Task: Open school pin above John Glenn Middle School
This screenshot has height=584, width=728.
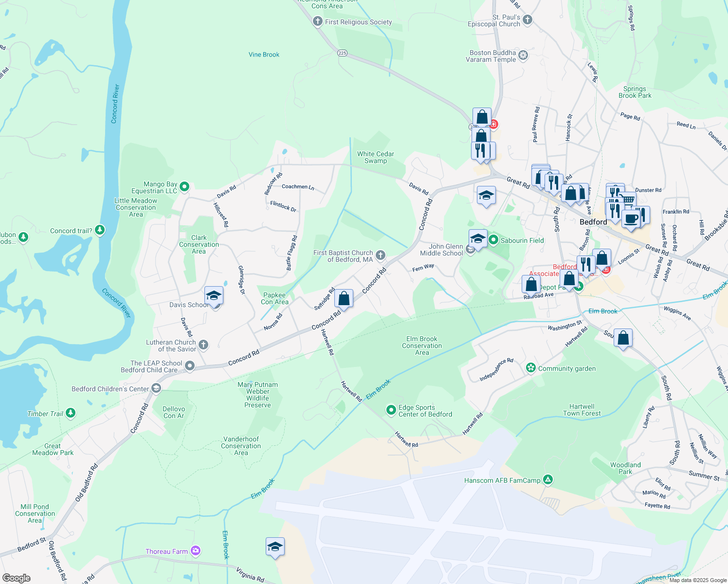Action: click(478, 239)
